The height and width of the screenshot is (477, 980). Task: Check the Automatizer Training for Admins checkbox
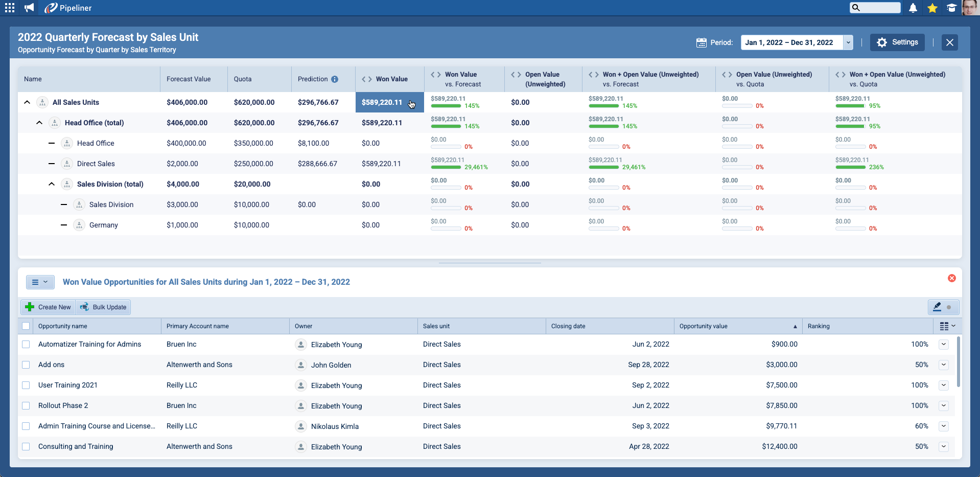pos(26,345)
